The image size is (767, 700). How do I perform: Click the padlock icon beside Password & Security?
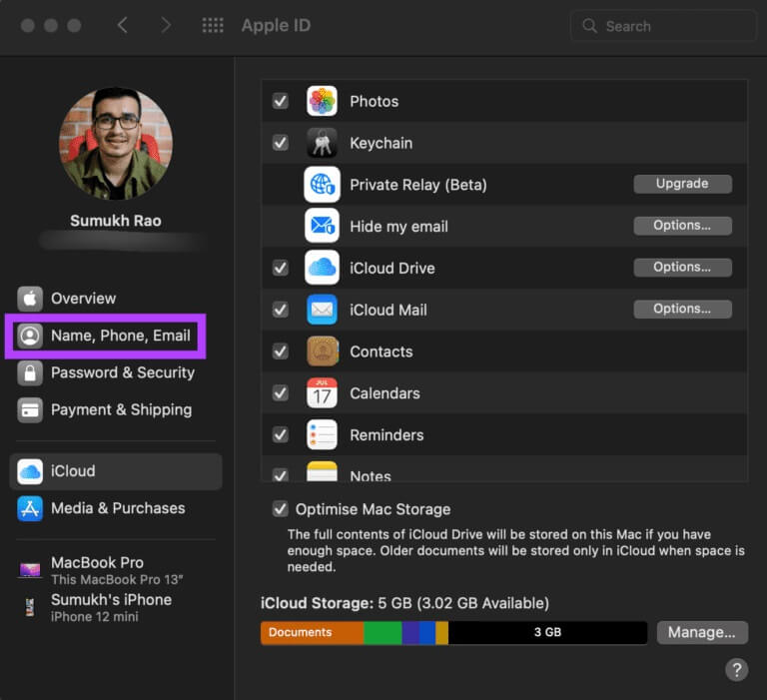point(30,372)
